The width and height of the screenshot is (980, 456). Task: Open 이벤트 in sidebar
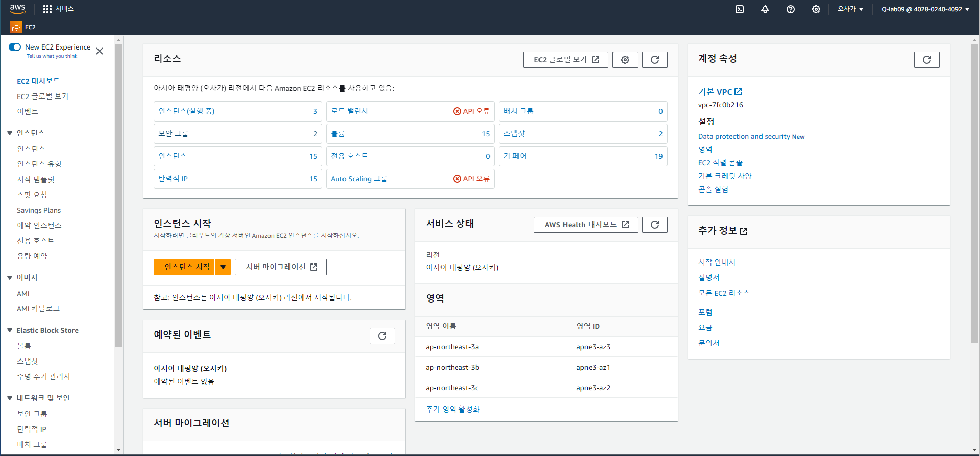28,112
